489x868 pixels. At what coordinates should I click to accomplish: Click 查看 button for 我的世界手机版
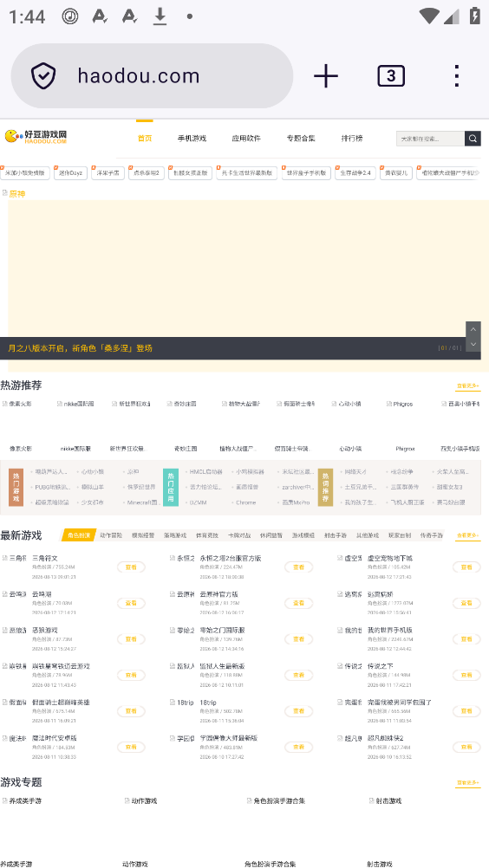[466, 638]
